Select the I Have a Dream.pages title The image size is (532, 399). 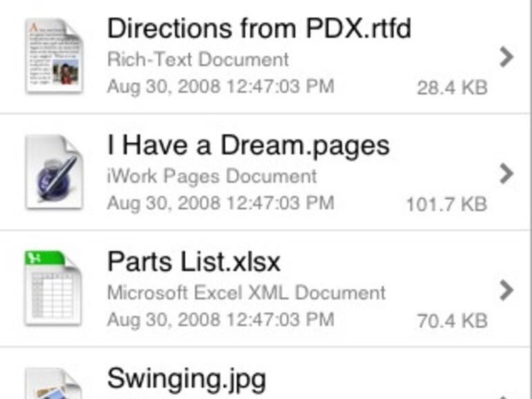coord(248,146)
